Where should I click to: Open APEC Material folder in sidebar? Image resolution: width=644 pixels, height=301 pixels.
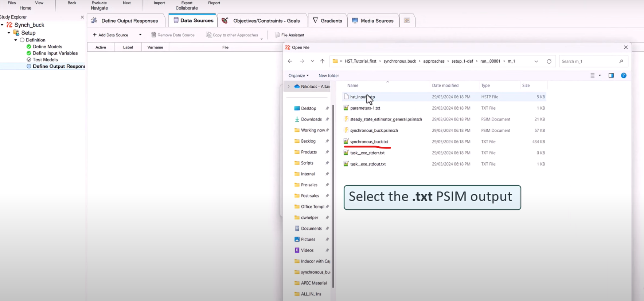click(x=313, y=283)
